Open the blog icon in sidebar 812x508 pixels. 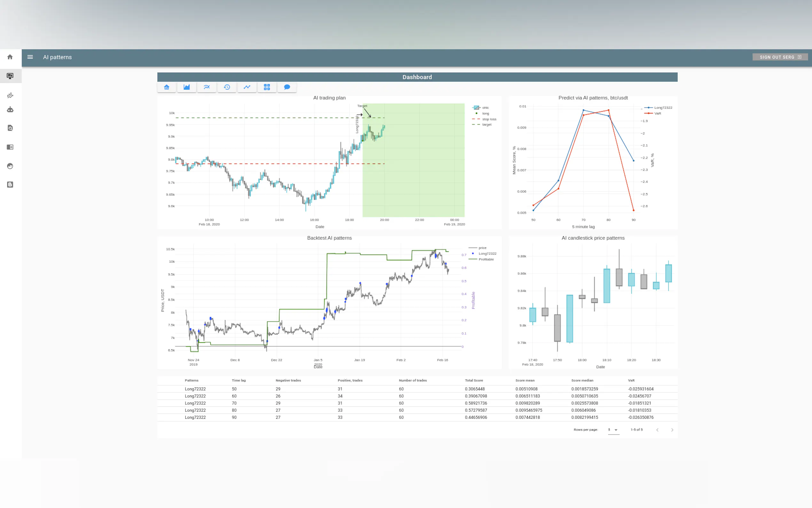point(10,185)
